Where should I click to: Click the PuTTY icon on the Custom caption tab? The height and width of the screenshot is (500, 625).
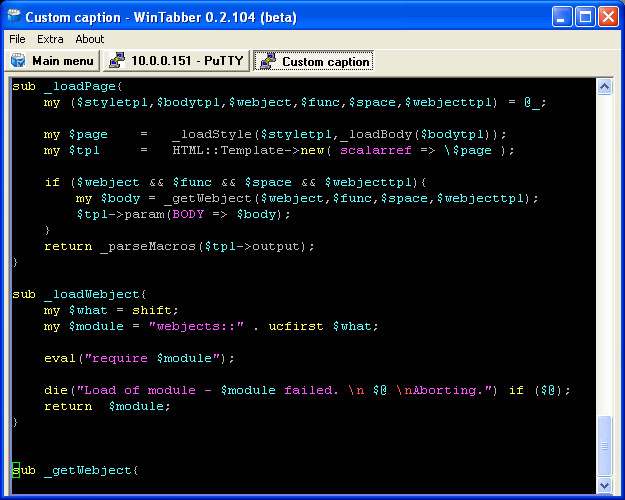267,61
